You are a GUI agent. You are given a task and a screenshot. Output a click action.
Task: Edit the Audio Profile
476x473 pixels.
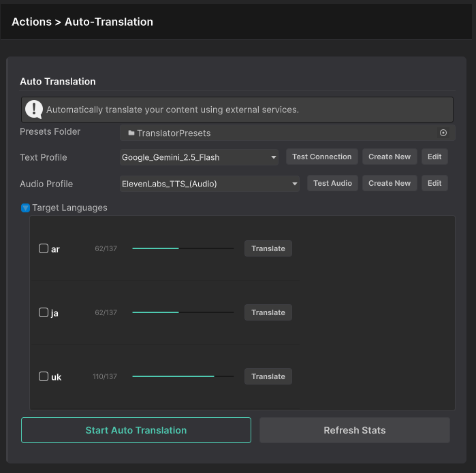(x=434, y=183)
